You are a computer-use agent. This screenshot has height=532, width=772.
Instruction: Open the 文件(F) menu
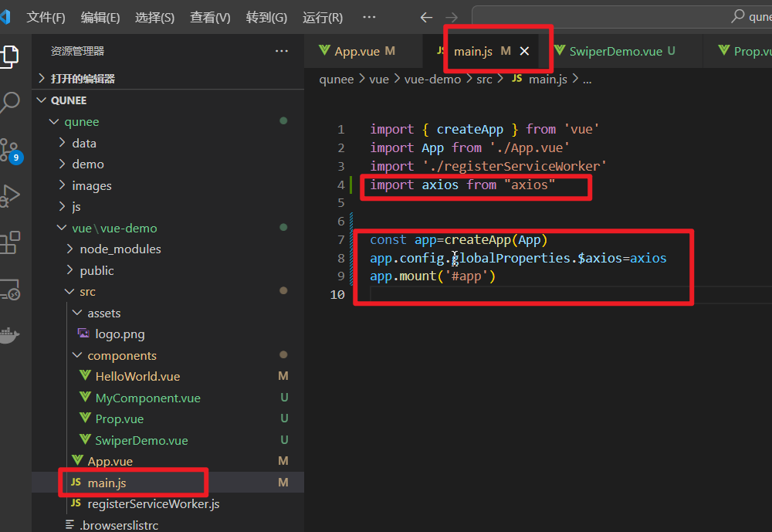click(x=46, y=17)
